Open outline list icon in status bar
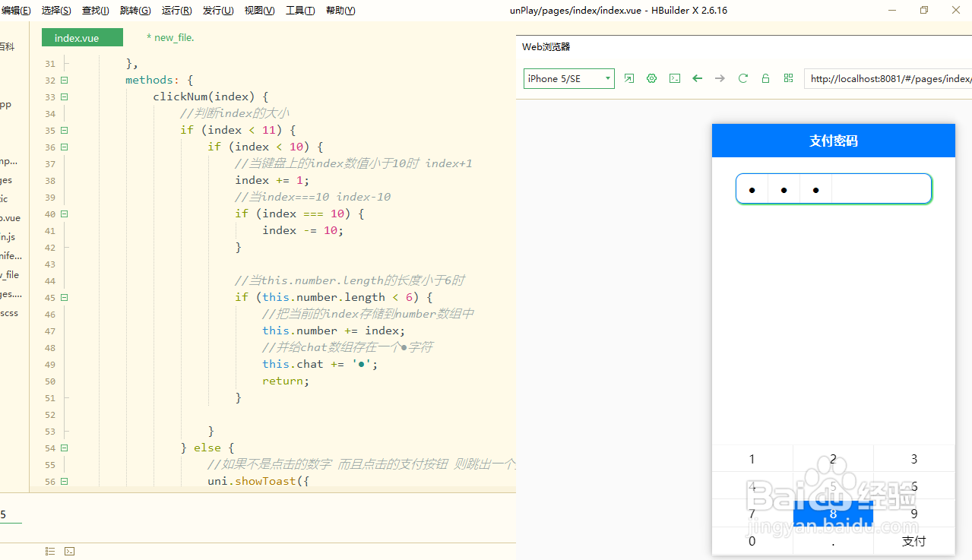The image size is (972, 560). click(50, 551)
